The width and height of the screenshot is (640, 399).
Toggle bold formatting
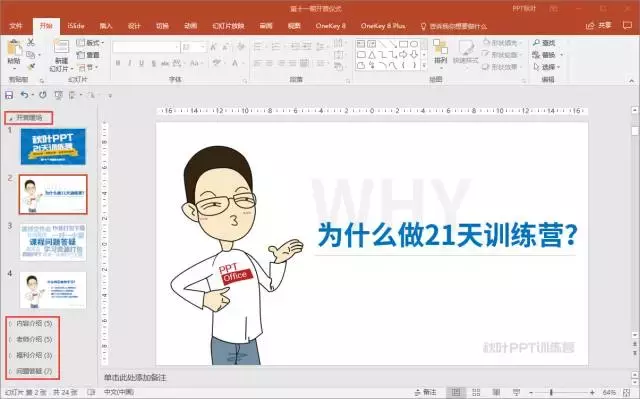(x=118, y=63)
